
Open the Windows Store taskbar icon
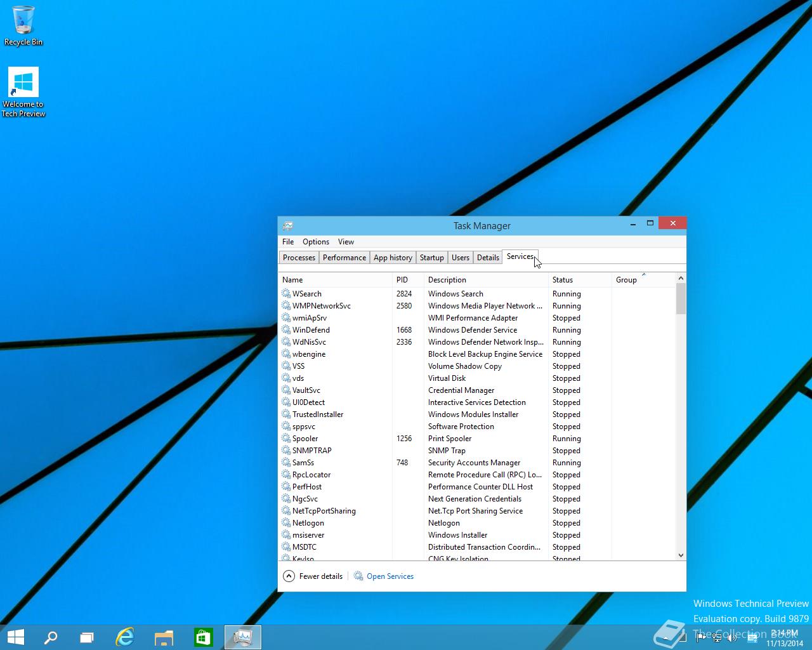pos(203,637)
